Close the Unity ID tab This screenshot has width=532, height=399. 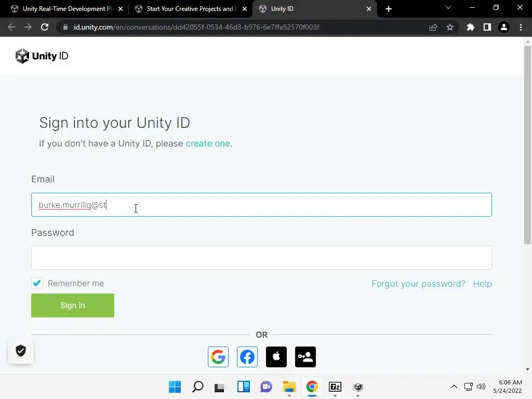tap(369, 9)
